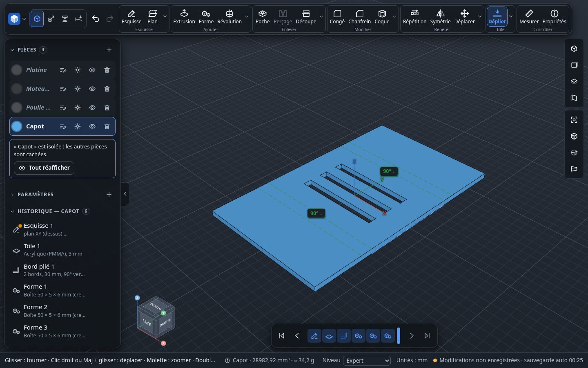
Task: Open the Niveau dropdown
Action: click(367, 361)
